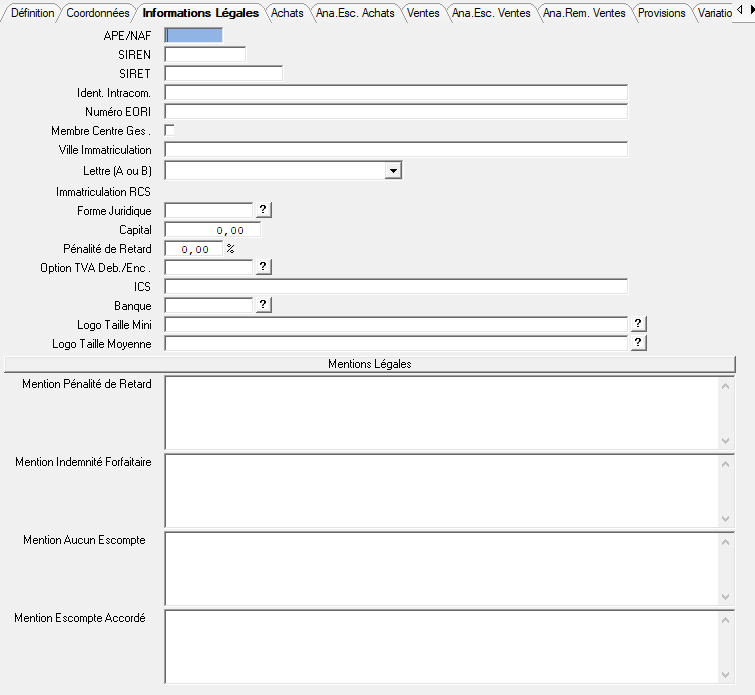Open the Achats tab

point(287,13)
